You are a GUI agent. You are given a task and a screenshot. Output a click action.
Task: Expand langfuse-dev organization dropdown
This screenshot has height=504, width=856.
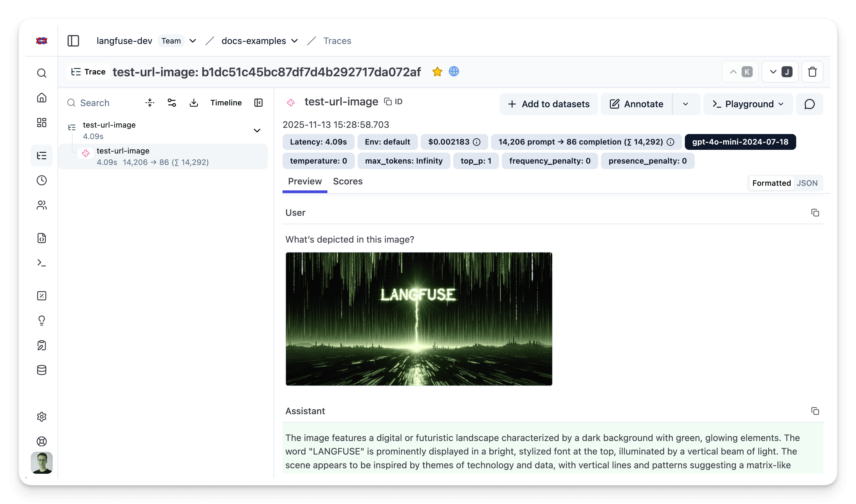[193, 41]
